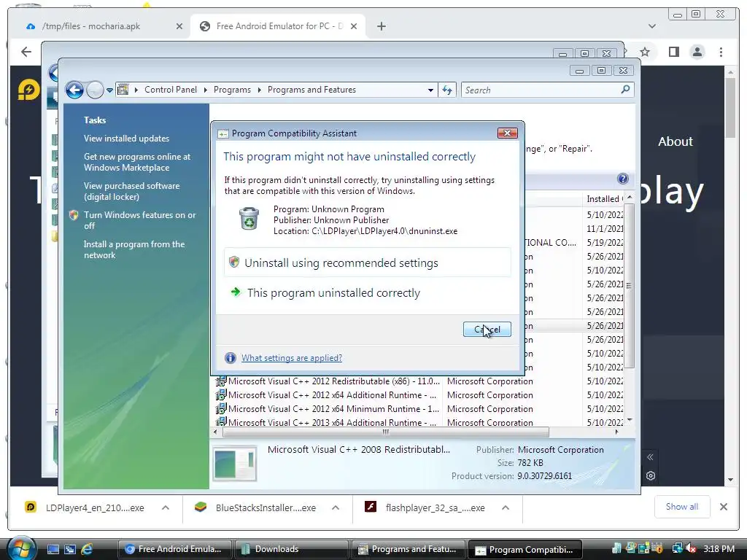Click Switch between windows quick launch icon
Screen dimensions: 747x560
(x=70, y=549)
